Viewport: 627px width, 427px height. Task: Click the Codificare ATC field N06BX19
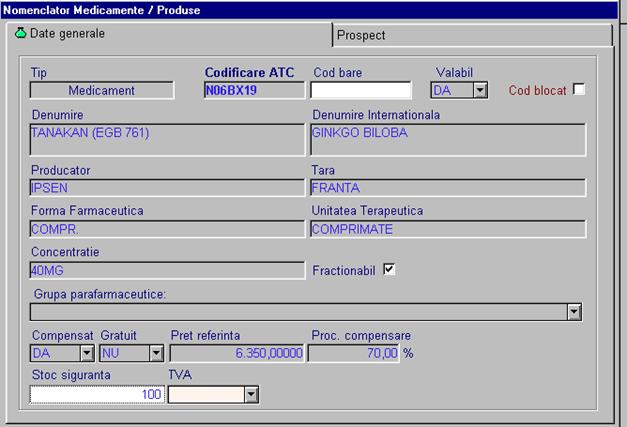(x=254, y=90)
